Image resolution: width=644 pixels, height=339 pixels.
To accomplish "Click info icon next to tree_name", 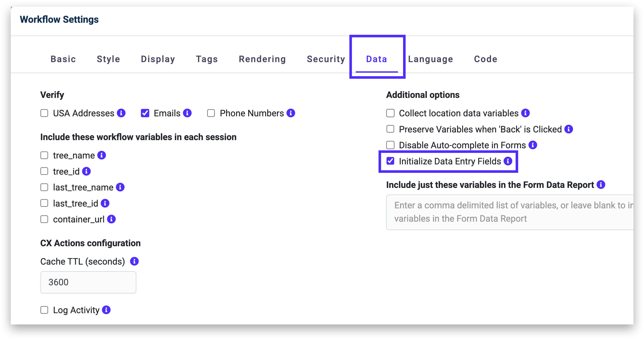I will point(102,155).
